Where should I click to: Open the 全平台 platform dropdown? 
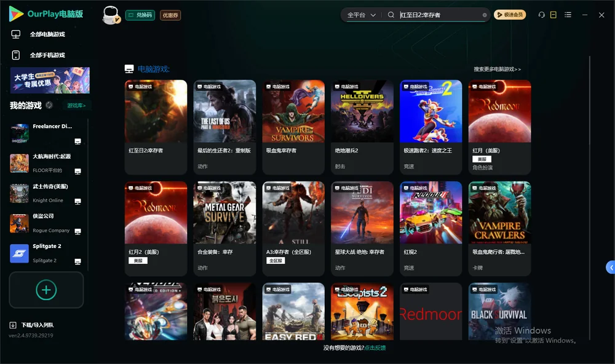(x=361, y=15)
